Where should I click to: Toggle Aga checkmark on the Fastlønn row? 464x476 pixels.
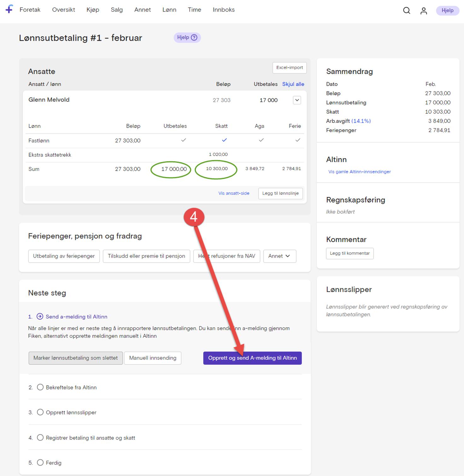[x=261, y=140]
